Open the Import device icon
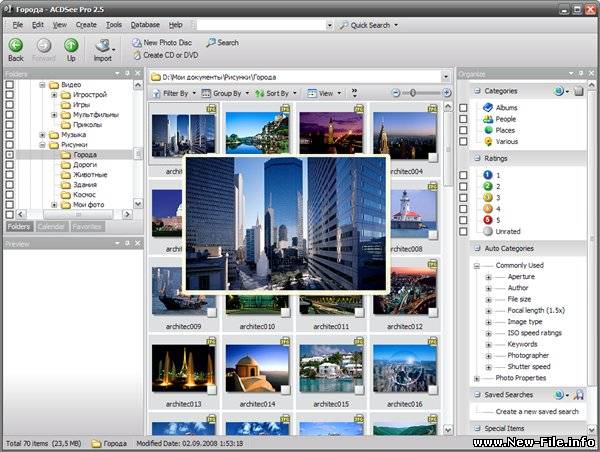 tap(102, 45)
